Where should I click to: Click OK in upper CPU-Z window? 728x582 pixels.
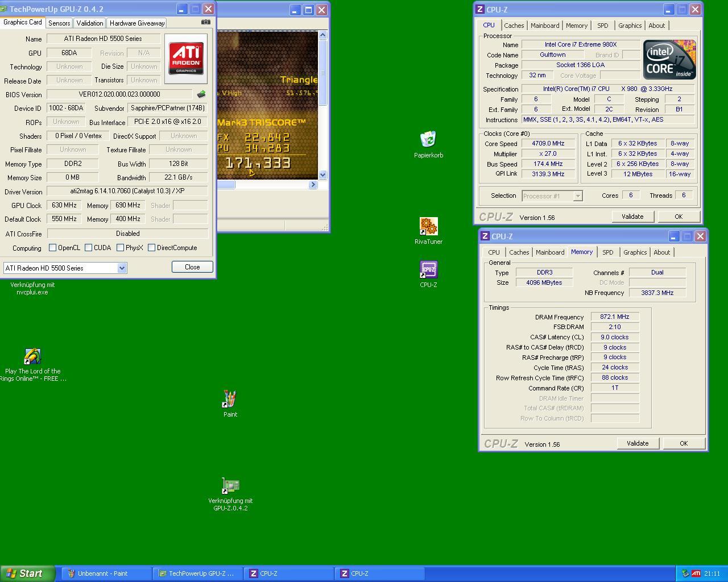pyautogui.click(x=679, y=217)
